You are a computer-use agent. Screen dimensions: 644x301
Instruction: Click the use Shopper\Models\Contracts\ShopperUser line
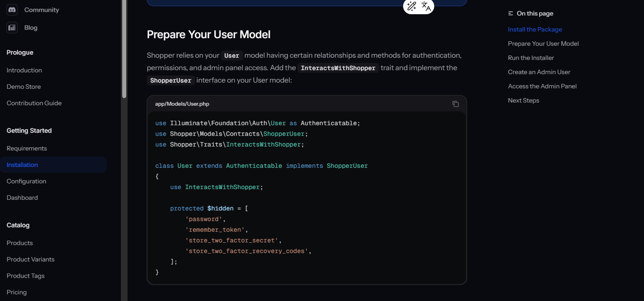[232, 134]
